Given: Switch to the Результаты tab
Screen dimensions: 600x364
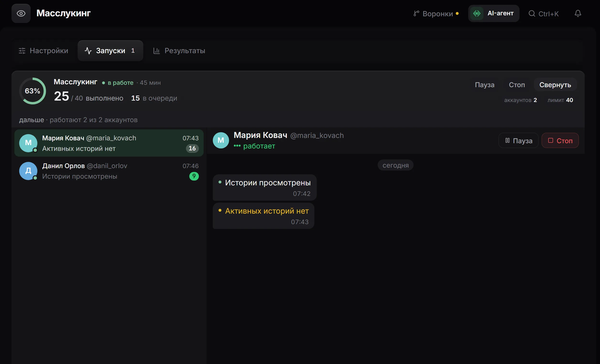Looking at the screenshot, I should pyautogui.click(x=179, y=51).
